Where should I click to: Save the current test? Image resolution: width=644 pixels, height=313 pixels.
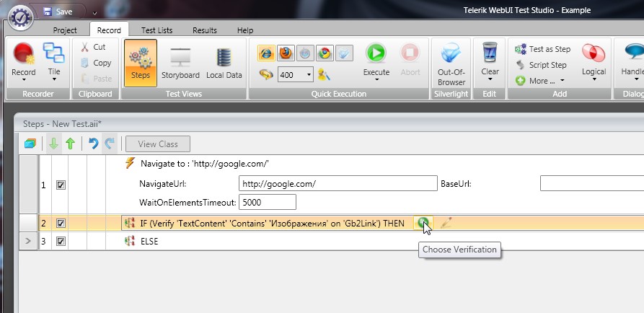[58, 12]
